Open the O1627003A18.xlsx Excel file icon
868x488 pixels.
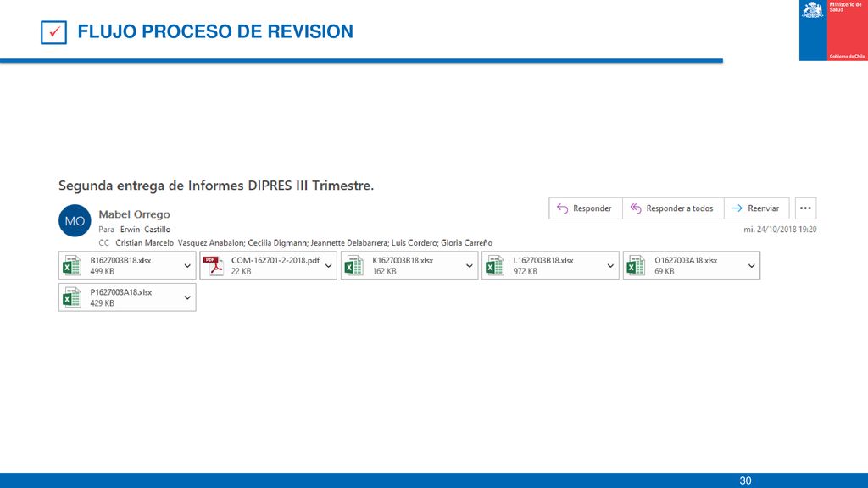pyautogui.click(x=636, y=265)
